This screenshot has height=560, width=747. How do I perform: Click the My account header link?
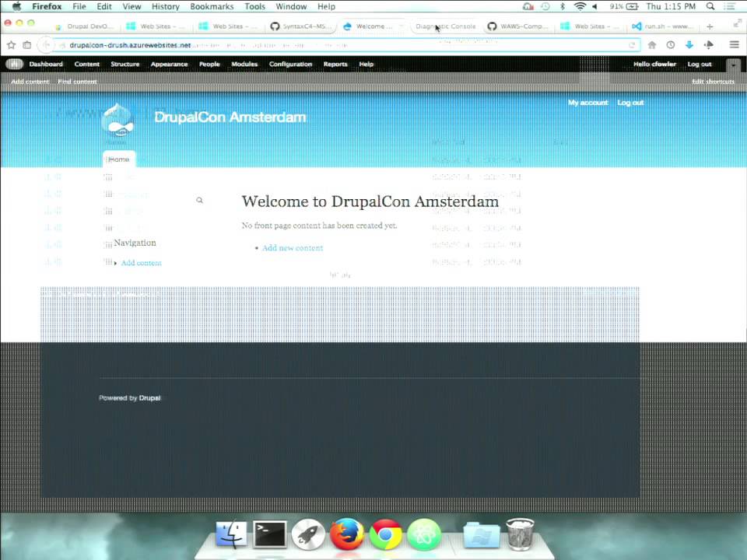588,103
